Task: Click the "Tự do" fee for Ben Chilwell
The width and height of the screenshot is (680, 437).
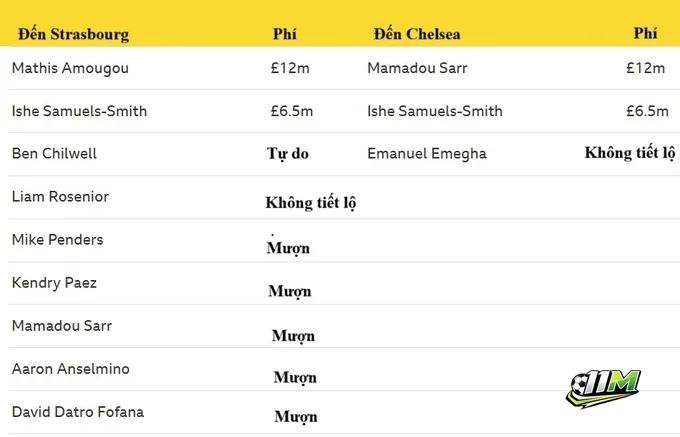Action: [288, 154]
